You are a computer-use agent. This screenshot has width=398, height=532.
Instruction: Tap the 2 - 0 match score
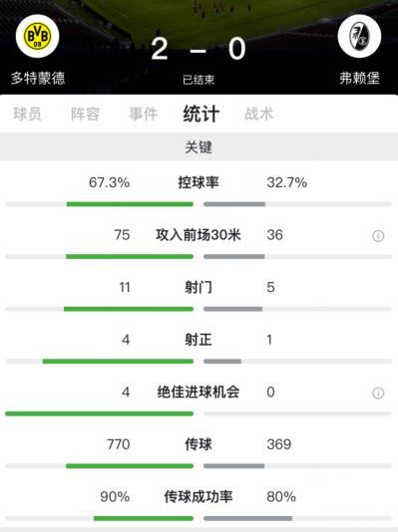199,49
